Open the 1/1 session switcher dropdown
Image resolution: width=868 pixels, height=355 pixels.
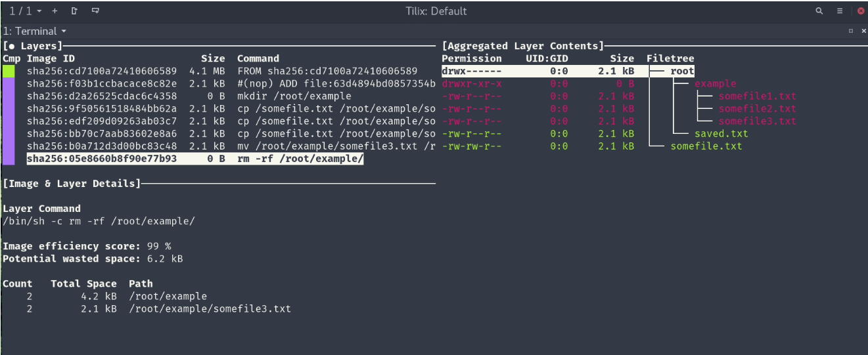coord(26,10)
